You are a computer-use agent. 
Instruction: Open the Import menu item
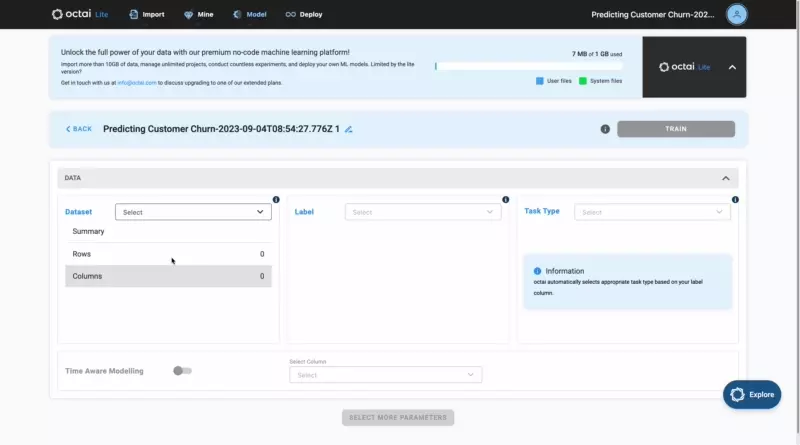[x=146, y=14]
